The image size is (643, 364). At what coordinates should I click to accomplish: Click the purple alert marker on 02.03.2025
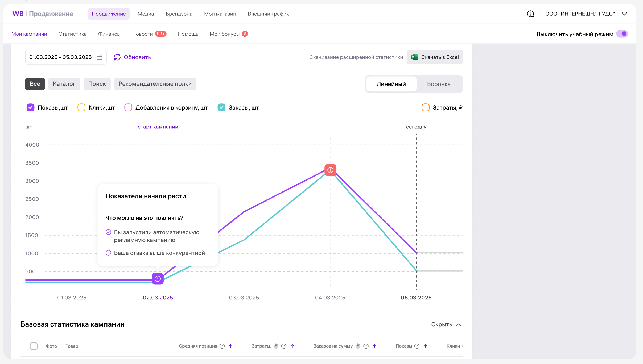(158, 279)
